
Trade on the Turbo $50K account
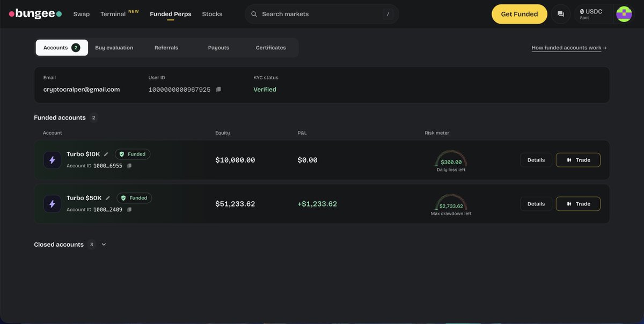point(578,204)
